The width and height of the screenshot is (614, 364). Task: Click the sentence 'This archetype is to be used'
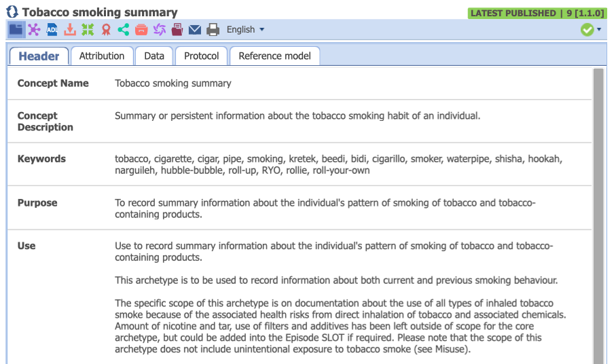click(x=336, y=280)
